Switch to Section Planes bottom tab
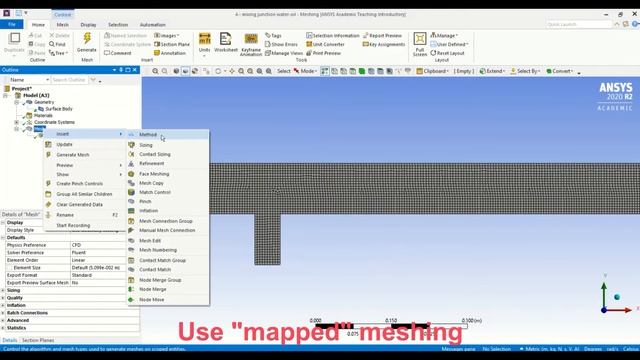Image resolution: width=640 pixels, height=360 pixels. 38,340
